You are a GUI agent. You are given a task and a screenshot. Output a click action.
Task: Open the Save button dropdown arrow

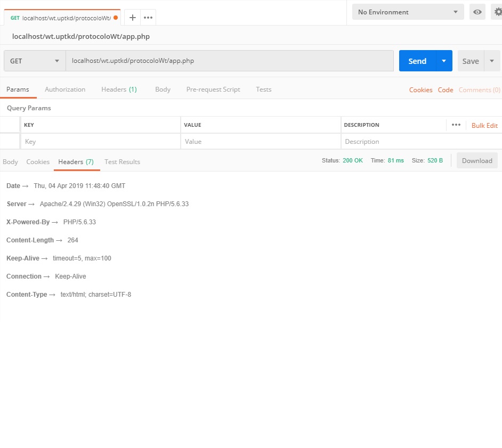(492, 61)
